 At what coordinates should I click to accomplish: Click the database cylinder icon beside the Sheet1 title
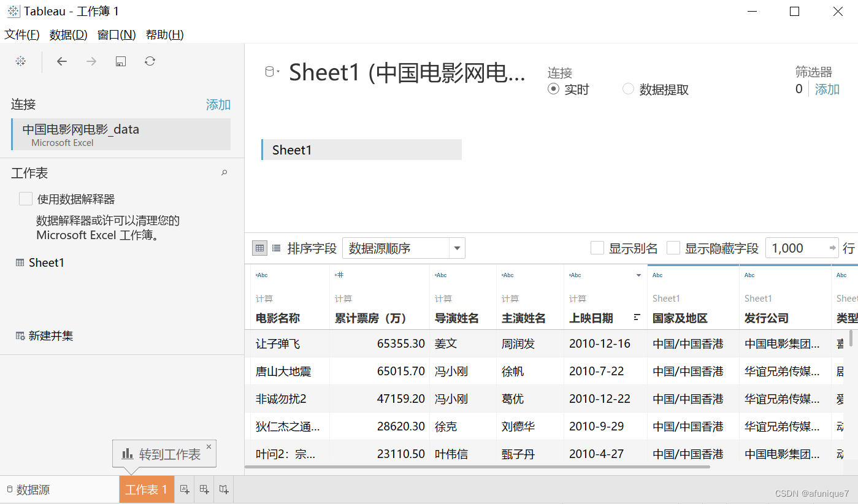(269, 72)
